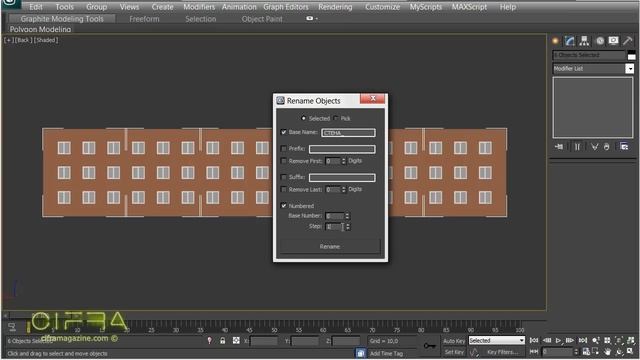
Task: Adjust the Remove First digits spinner
Action: pyautogui.click(x=344, y=161)
